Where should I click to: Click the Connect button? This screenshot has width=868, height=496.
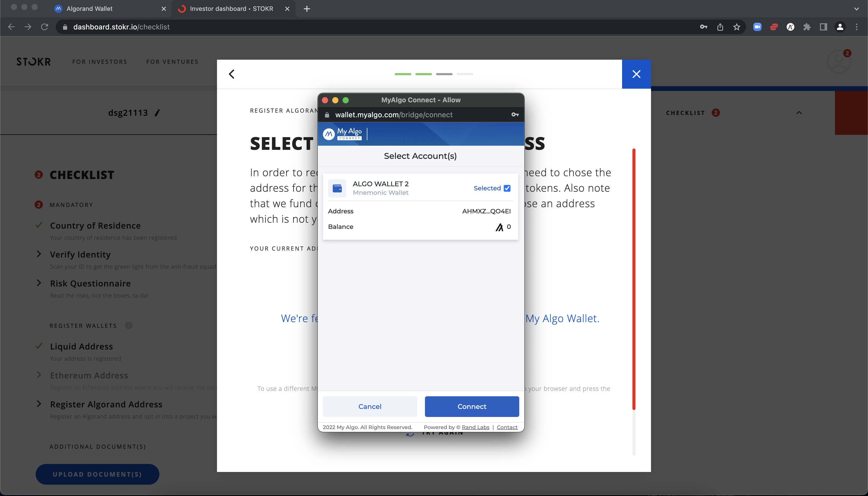coord(472,406)
